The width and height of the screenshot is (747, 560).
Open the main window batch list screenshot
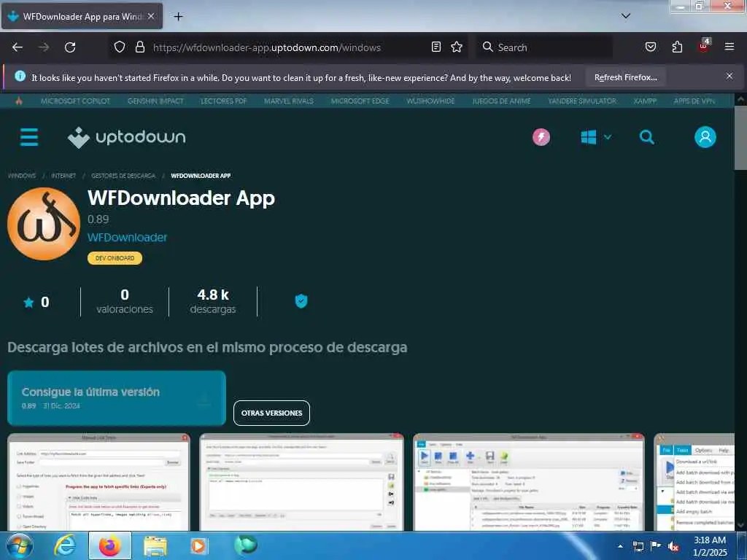(x=529, y=482)
